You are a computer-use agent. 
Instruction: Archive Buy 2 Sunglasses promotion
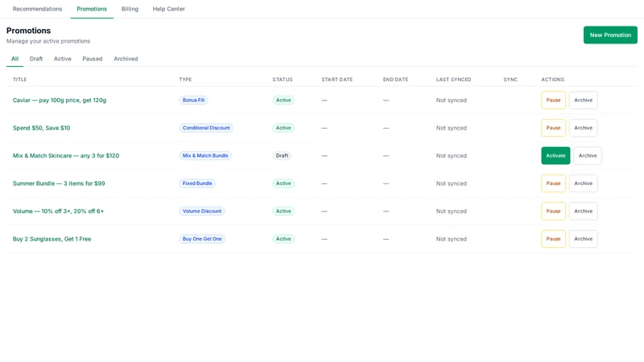pos(583,239)
